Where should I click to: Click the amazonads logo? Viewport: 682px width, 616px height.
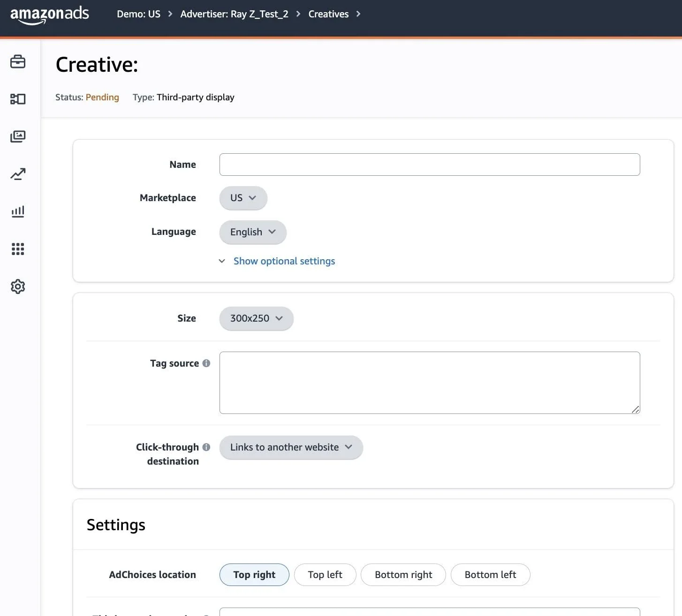click(x=49, y=14)
